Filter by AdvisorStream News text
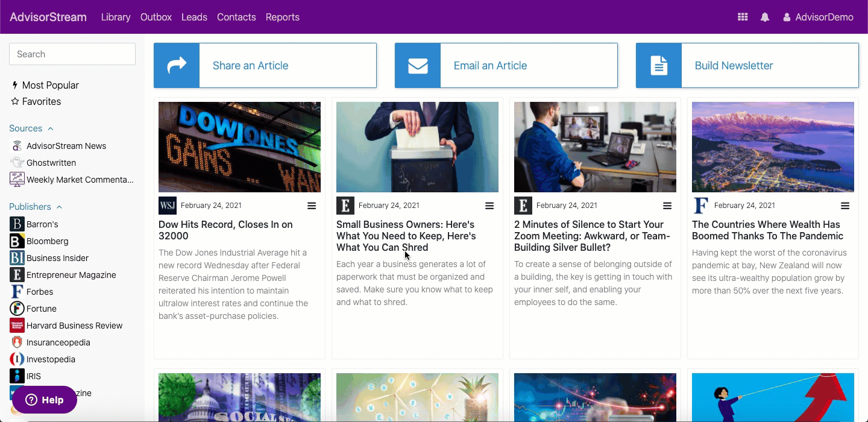The width and height of the screenshot is (868, 422). tap(66, 146)
